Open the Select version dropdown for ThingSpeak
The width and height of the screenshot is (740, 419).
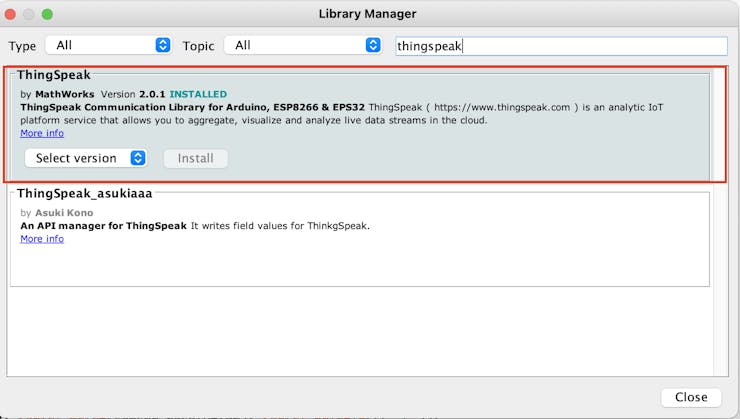tap(85, 158)
